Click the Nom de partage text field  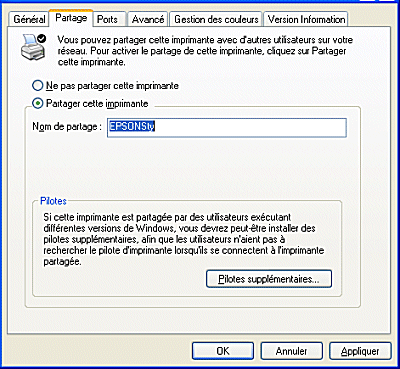(x=227, y=128)
